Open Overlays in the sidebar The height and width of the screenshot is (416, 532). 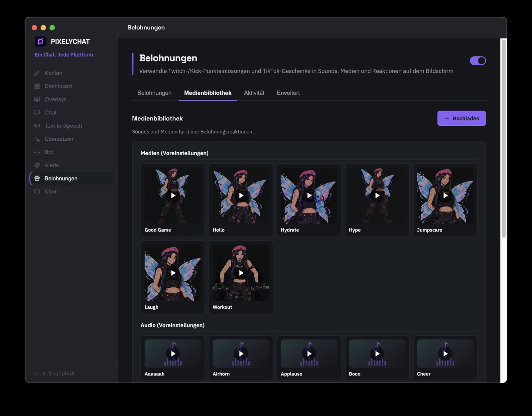pyautogui.click(x=71, y=99)
